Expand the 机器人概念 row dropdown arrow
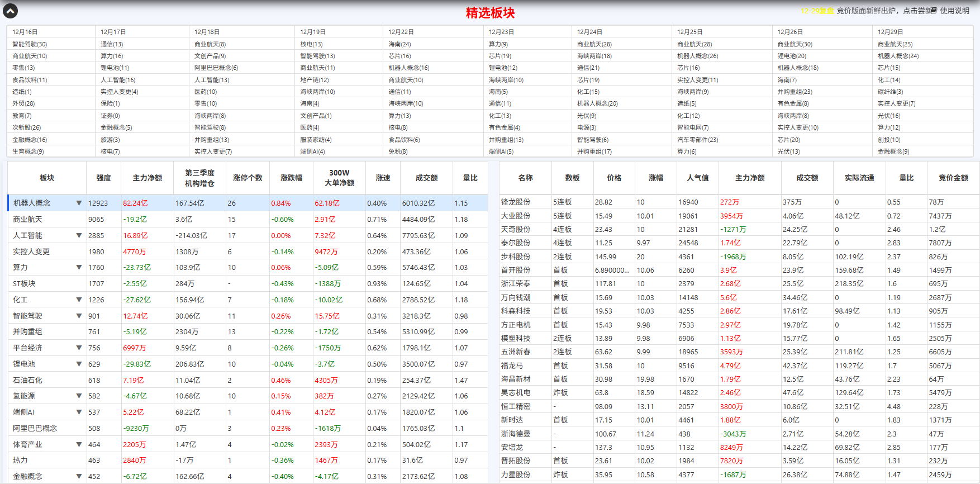Image resolution: width=980 pixels, height=484 pixels. 79,203
